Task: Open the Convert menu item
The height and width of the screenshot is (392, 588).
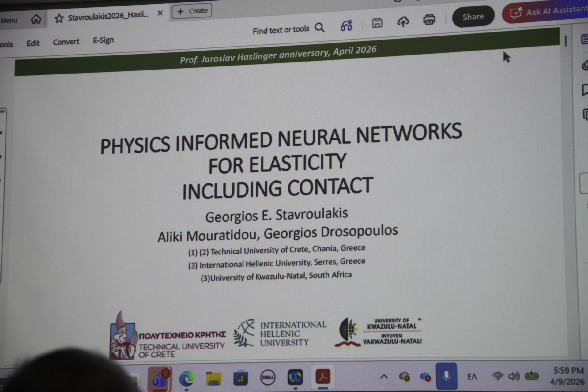Action: (66, 42)
